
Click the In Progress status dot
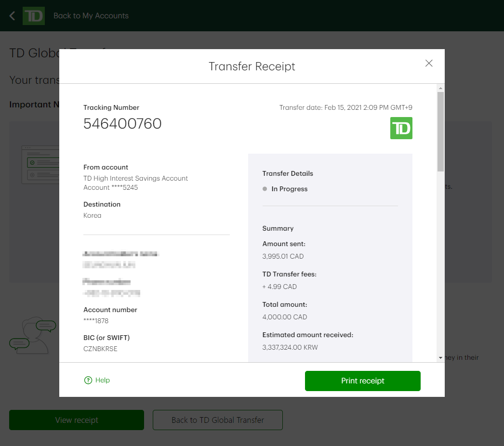click(x=265, y=189)
